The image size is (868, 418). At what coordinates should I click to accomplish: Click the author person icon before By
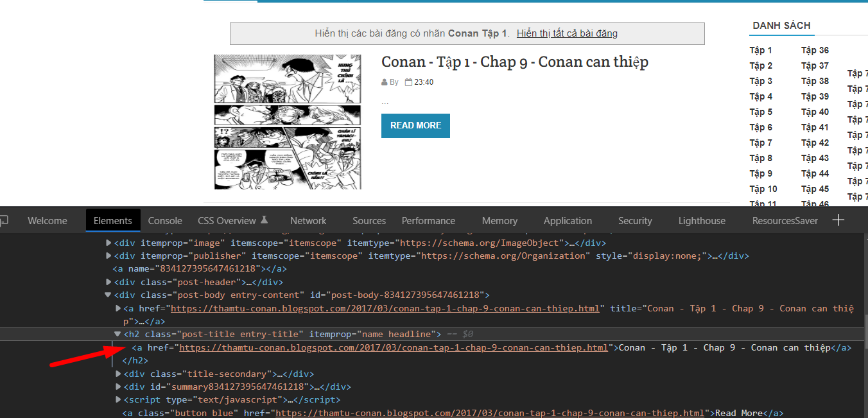tap(385, 82)
